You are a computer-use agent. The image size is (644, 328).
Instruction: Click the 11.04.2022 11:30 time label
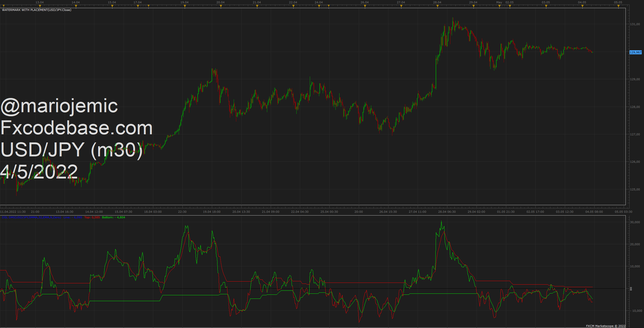coord(13,212)
